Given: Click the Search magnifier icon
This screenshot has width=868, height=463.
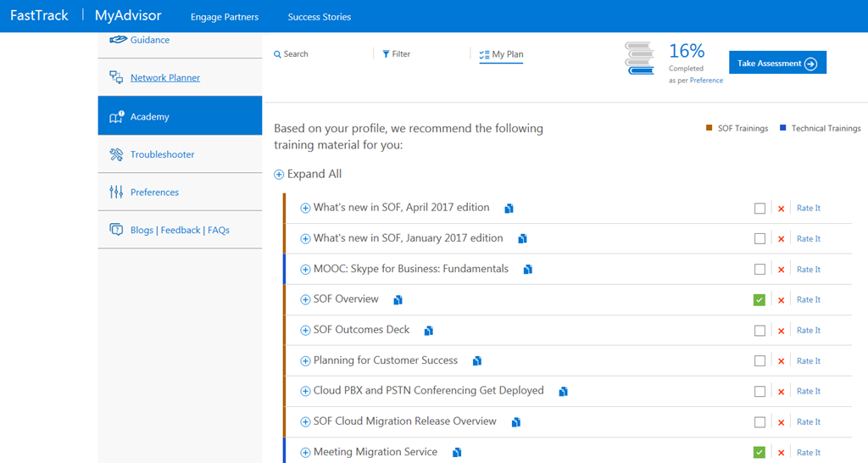Looking at the screenshot, I should (277, 54).
